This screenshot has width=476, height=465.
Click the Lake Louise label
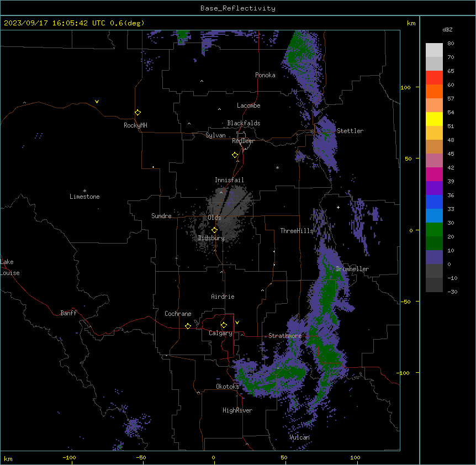pyautogui.click(x=10, y=267)
